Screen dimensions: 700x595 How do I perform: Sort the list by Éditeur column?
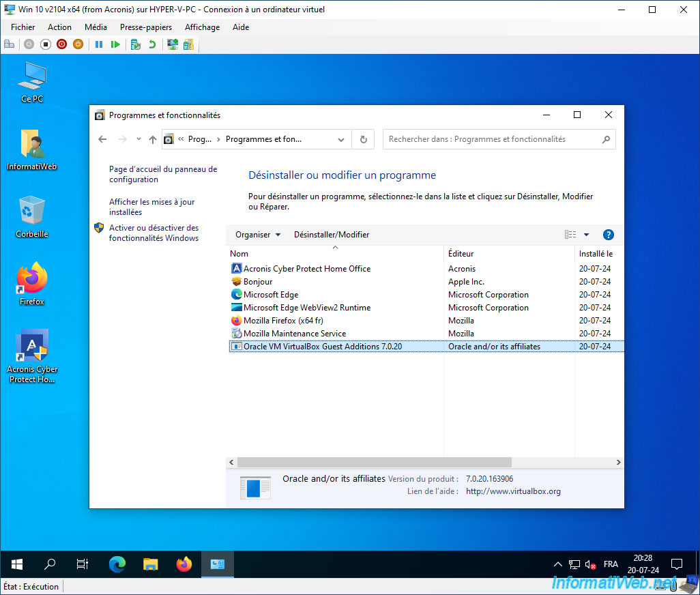click(509, 254)
